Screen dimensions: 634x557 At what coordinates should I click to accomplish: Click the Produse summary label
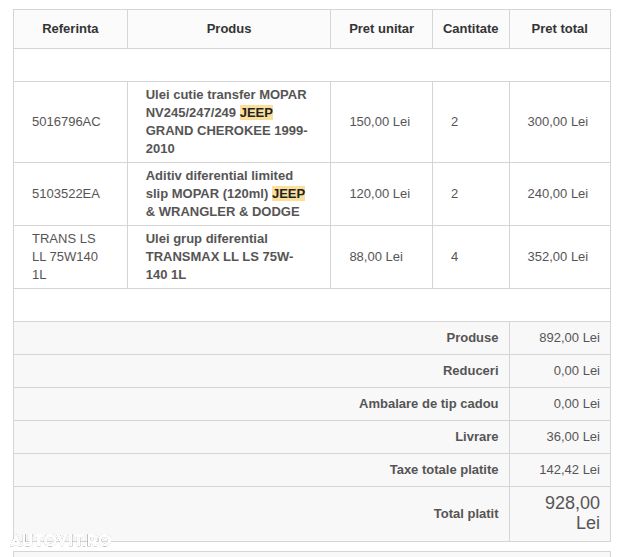472,338
